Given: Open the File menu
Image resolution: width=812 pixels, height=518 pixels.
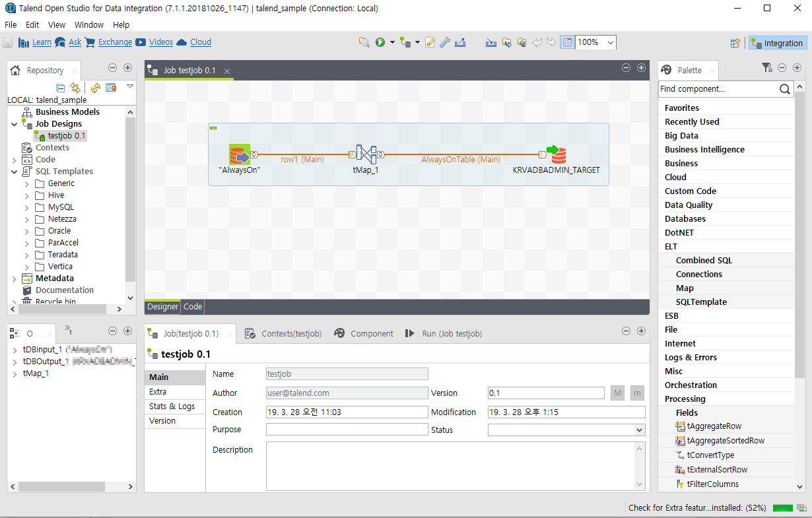Looking at the screenshot, I should [11, 24].
